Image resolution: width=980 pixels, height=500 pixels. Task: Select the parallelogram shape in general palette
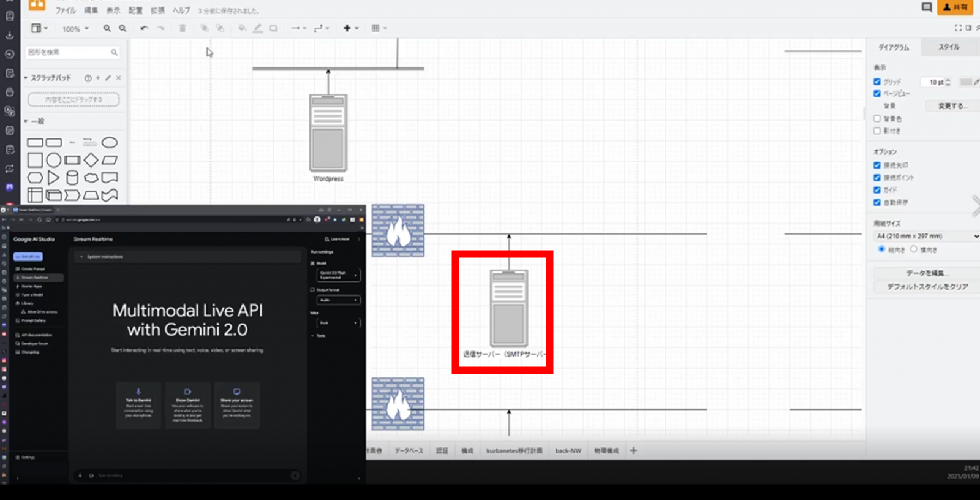[110, 160]
